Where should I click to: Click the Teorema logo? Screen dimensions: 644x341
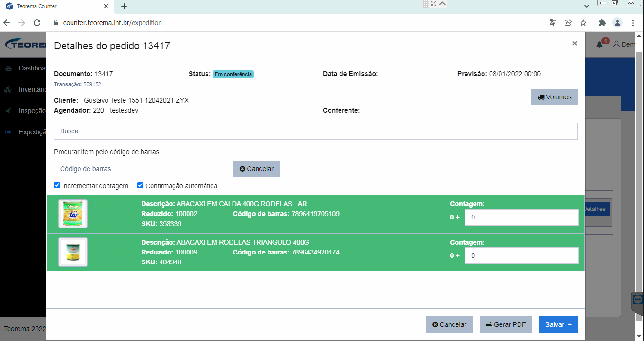click(26, 44)
